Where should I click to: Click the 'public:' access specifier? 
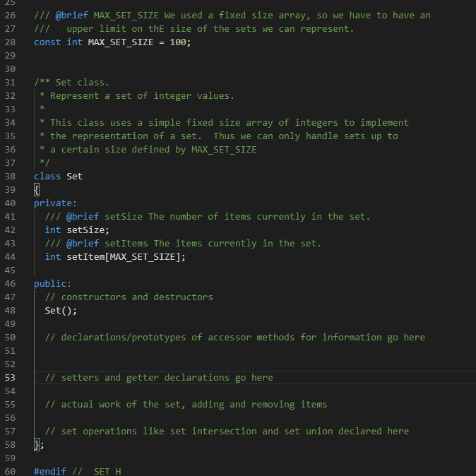coord(53,283)
